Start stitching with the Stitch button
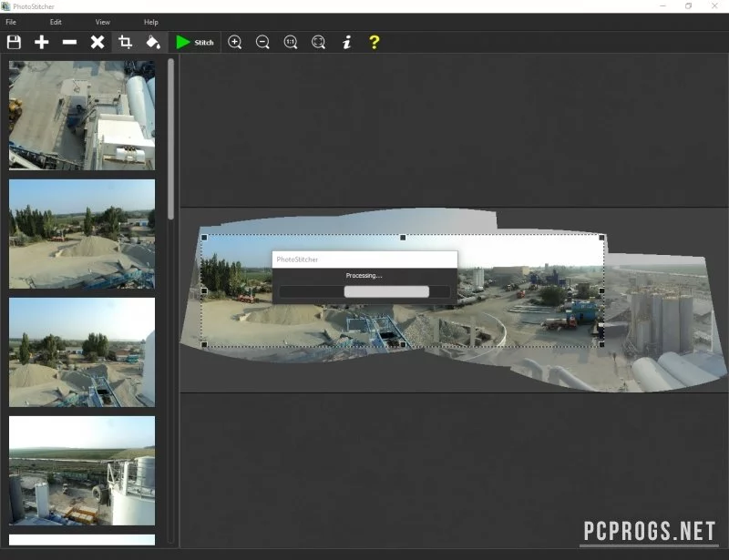729x560 pixels. coord(194,42)
